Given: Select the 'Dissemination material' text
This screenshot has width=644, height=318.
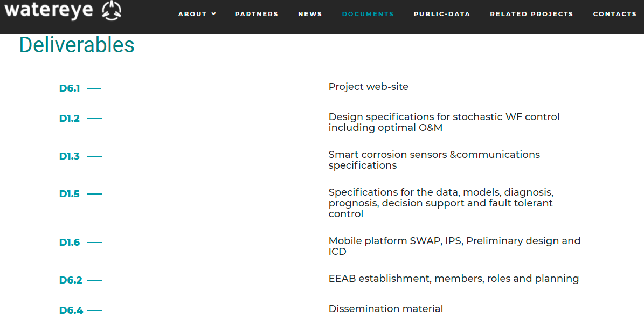Looking at the screenshot, I should (386, 308).
